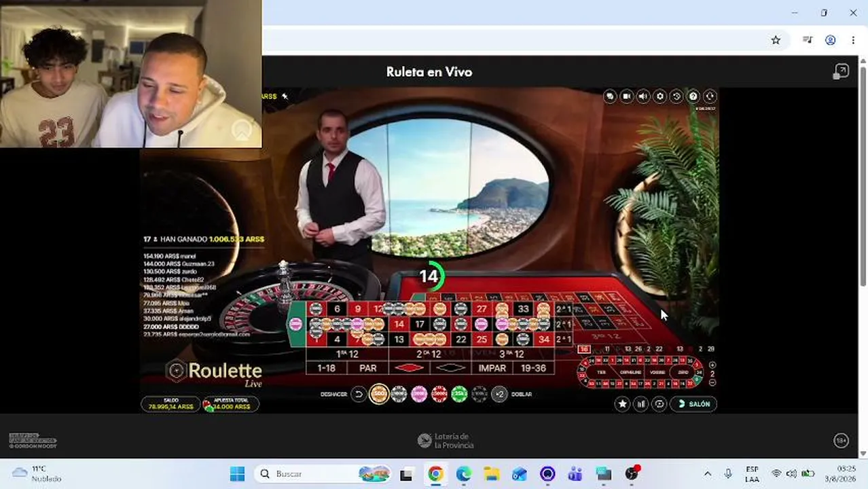Open favorite bets star icon
The image size is (868, 489).
point(622,404)
